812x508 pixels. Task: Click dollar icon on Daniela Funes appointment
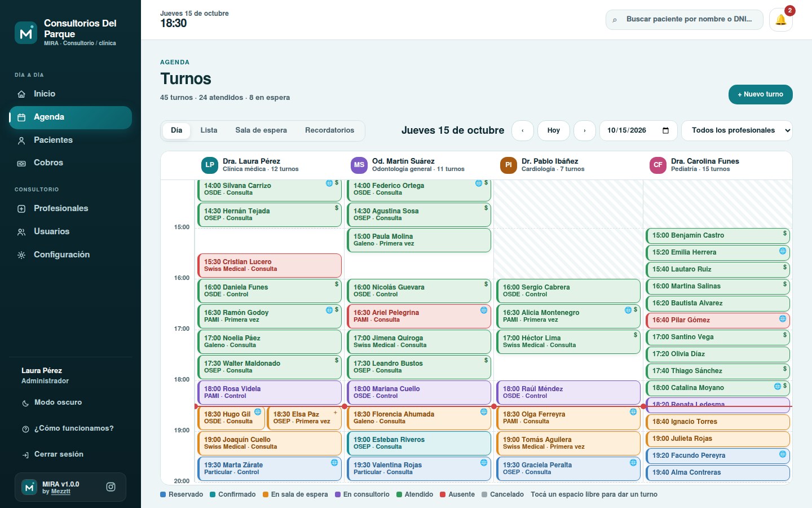tap(337, 284)
